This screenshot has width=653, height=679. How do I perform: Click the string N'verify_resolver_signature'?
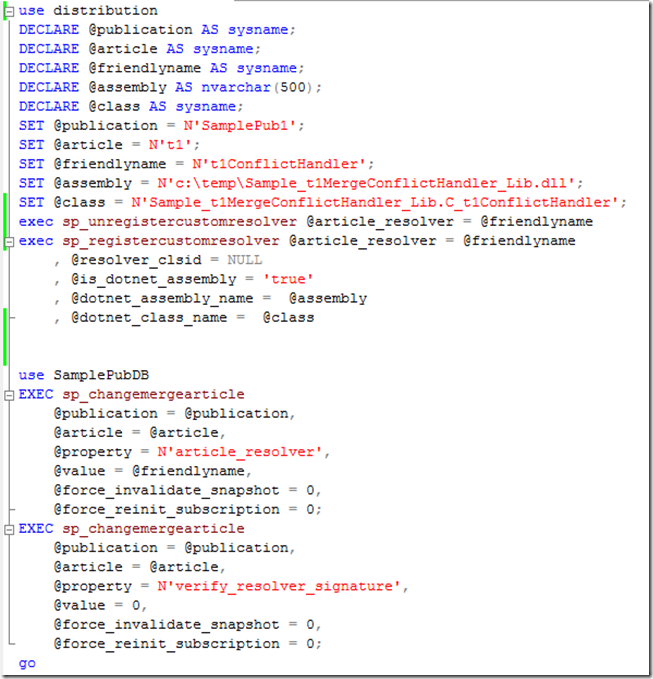[278, 586]
